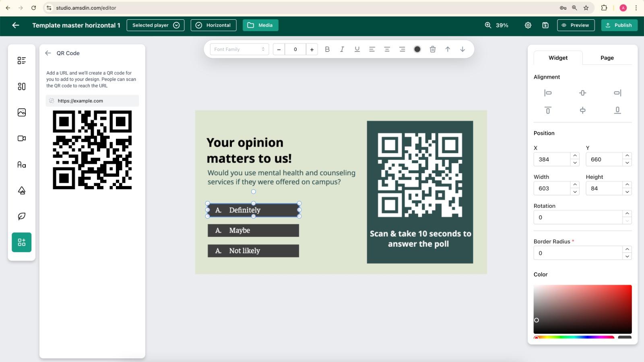
Task: Select the 'Your opinion matters to us!' heading
Action: [249, 150]
